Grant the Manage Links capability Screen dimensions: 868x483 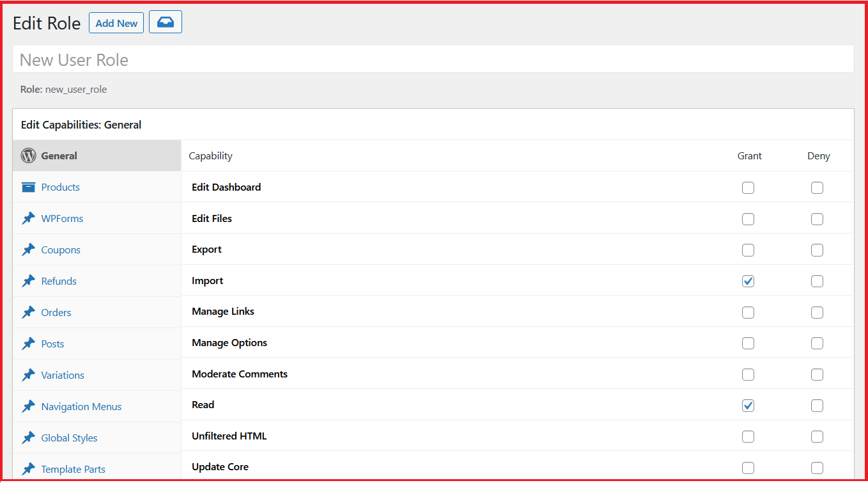(x=748, y=312)
